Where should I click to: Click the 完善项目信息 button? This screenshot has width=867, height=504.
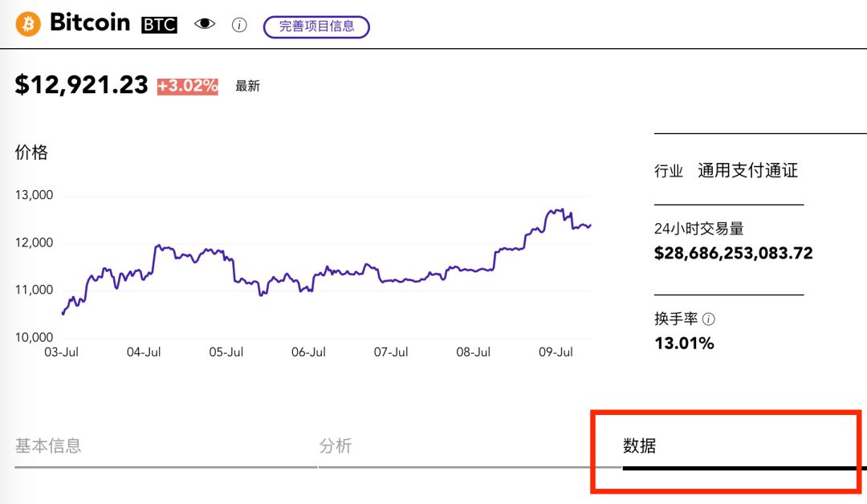coord(316,26)
